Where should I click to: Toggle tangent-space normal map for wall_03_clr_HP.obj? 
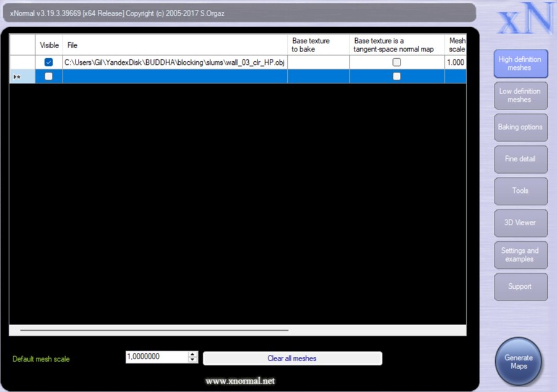click(x=397, y=62)
